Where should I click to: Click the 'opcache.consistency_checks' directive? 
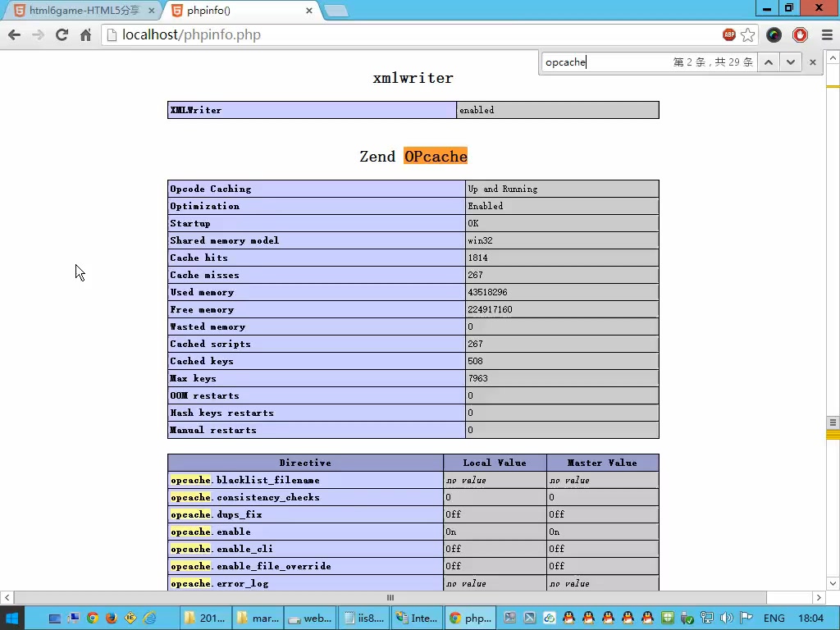click(245, 497)
